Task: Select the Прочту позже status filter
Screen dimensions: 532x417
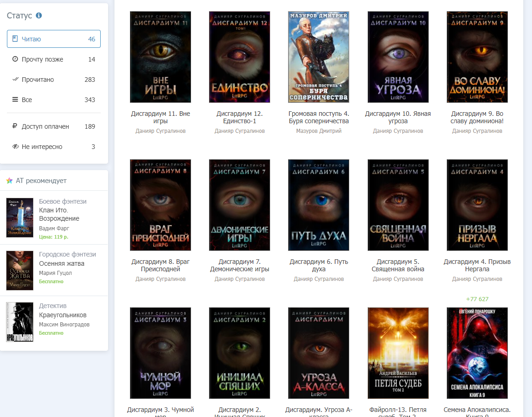Action: [x=54, y=59]
